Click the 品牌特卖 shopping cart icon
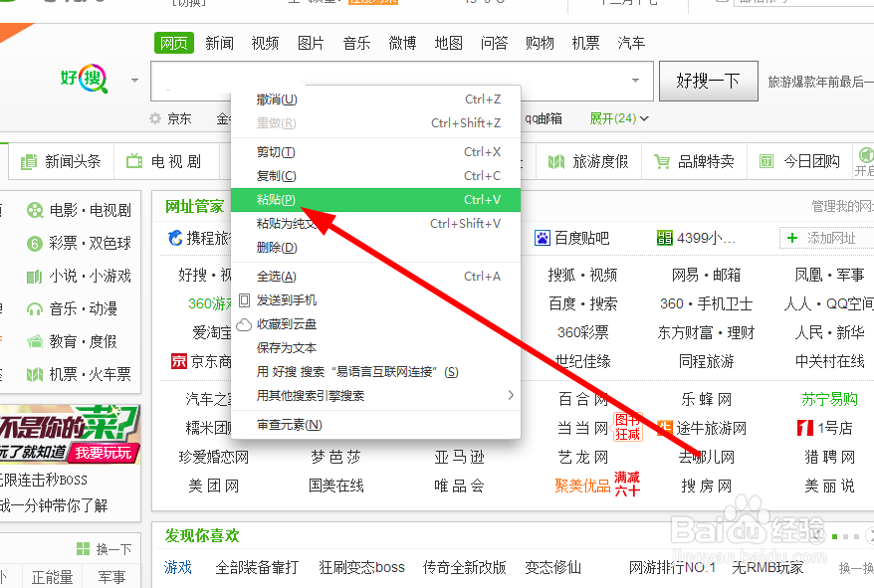 (662, 161)
